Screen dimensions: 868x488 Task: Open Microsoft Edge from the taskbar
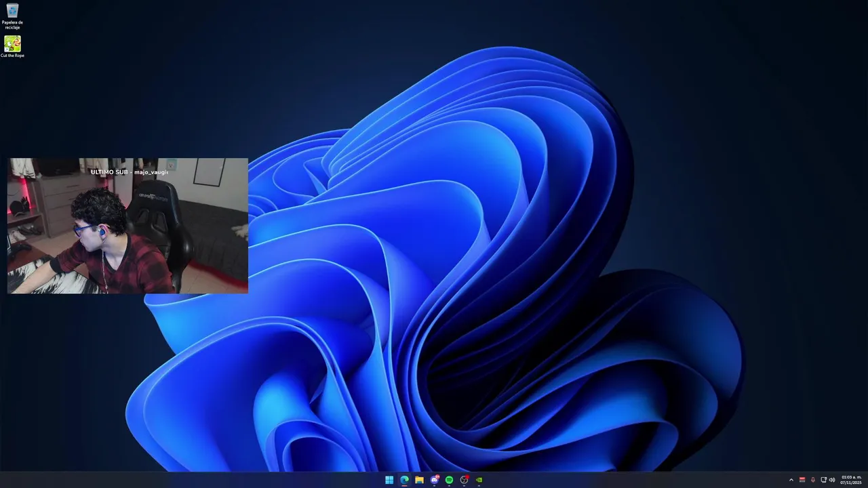[404, 480]
